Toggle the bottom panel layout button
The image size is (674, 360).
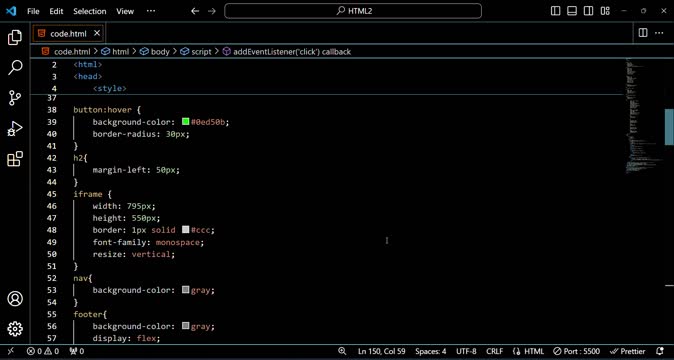(x=572, y=11)
